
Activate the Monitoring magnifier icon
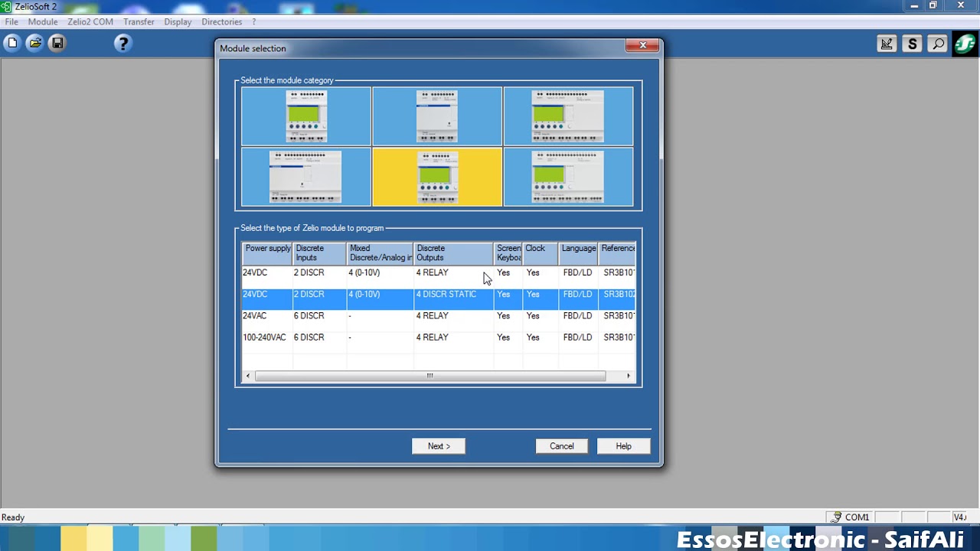pos(938,44)
